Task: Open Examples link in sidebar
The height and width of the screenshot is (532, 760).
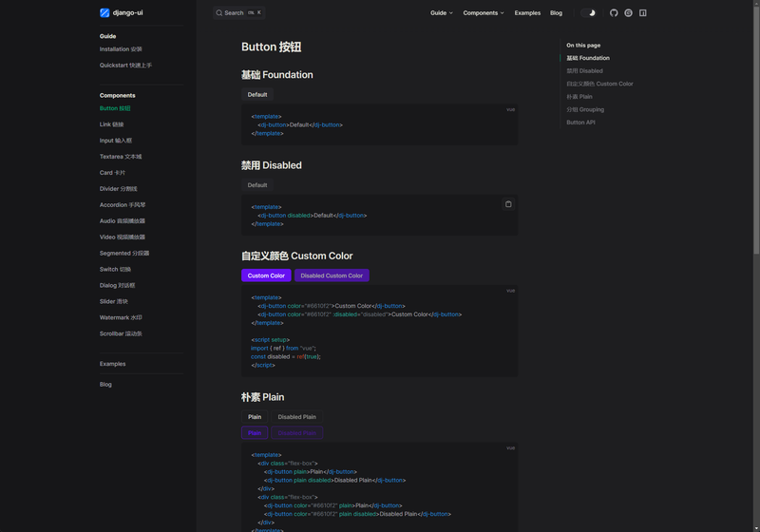Action: 112,364
